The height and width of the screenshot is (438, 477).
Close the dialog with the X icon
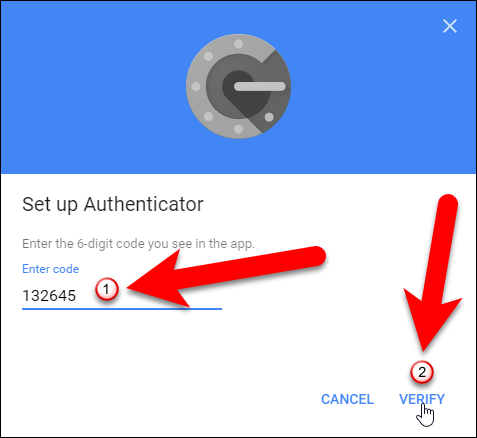click(450, 26)
